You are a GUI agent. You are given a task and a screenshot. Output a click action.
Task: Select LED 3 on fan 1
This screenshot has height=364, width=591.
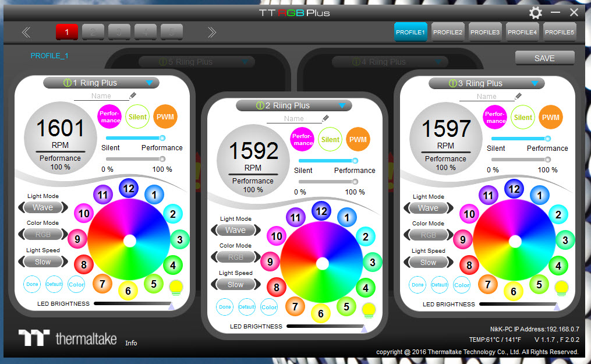pyautogui.click(x=180, y=239)
